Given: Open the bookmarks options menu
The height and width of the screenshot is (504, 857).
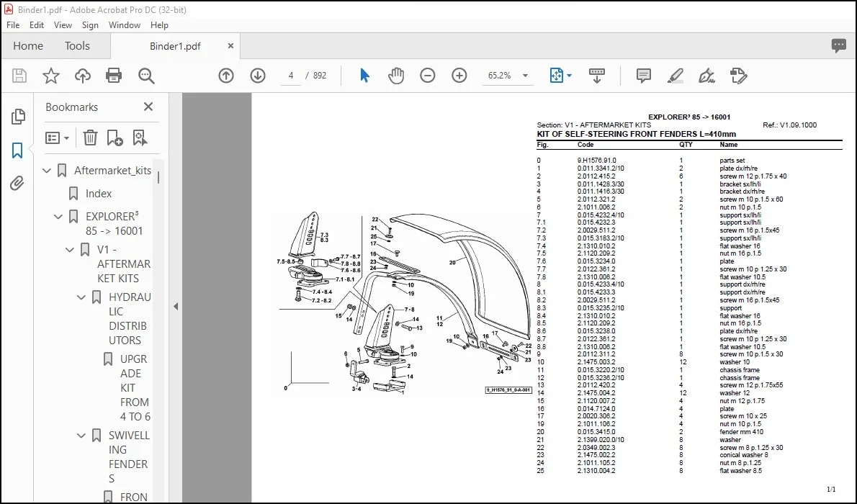Looking at the screenshot, I should pos(57,138).
